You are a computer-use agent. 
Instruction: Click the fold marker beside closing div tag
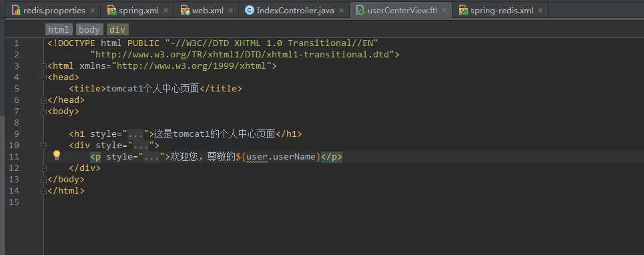43,168
